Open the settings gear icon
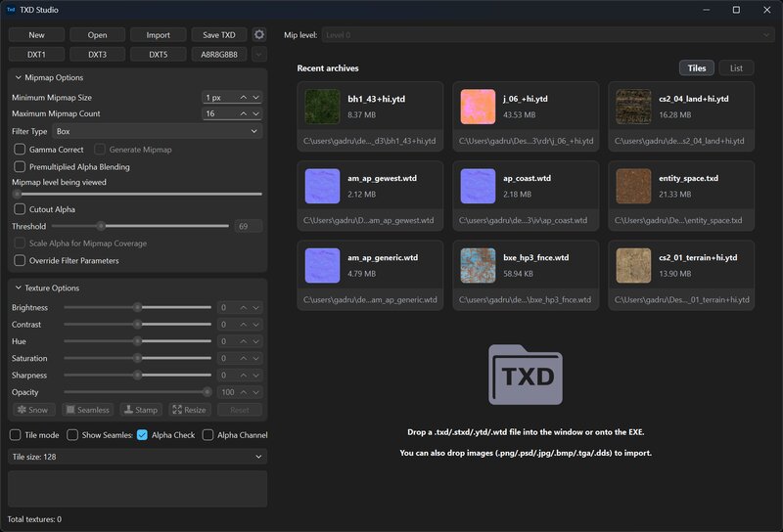This screenshot has width=783, height=532. coord(259,34)
